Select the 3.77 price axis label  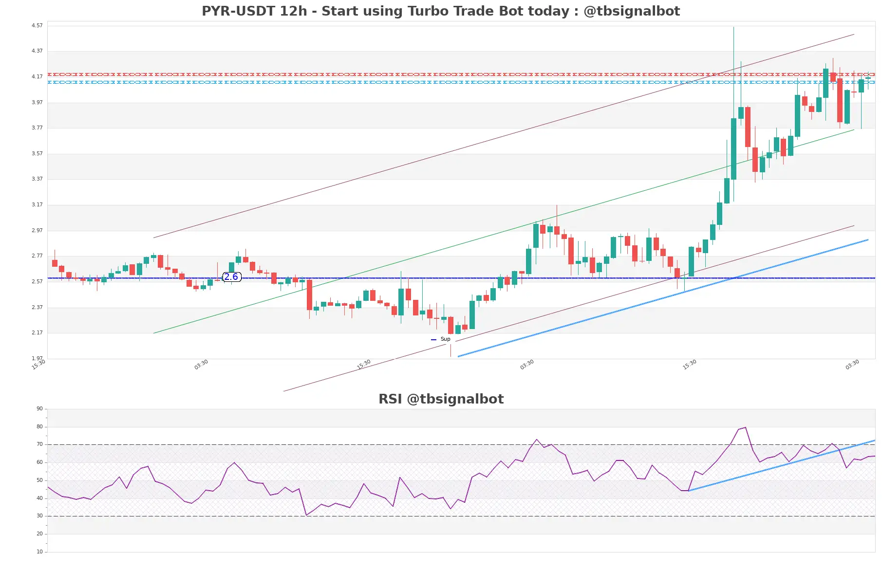37,128
